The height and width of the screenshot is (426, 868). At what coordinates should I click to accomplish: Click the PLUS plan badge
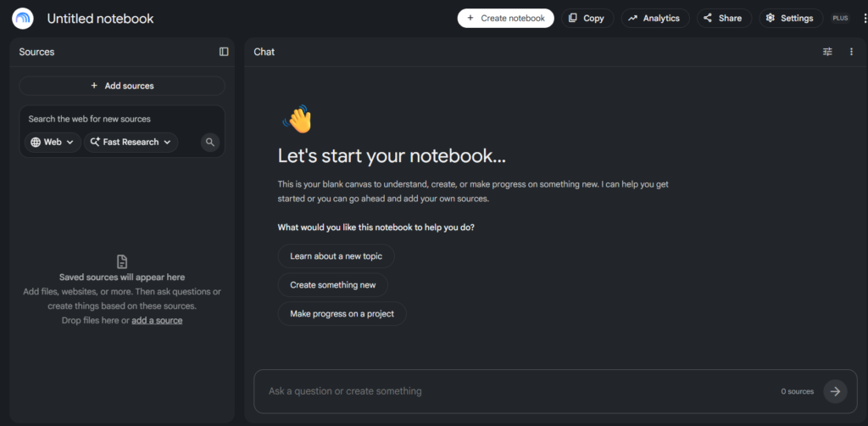coord(840,19)
